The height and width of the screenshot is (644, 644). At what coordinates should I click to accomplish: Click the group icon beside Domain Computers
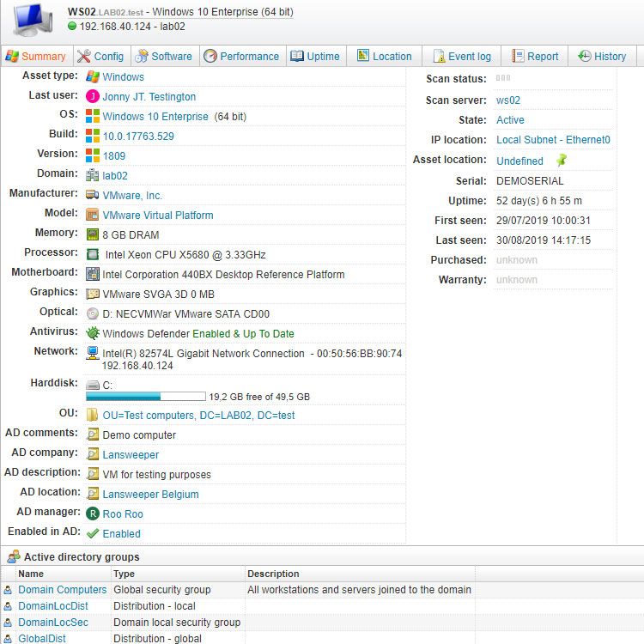8,590
